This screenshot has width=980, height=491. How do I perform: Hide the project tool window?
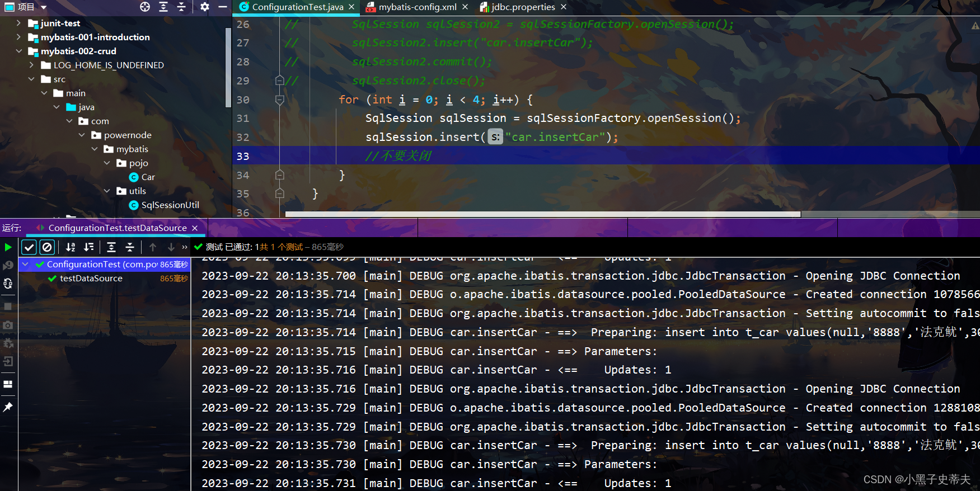coord(223,7)
